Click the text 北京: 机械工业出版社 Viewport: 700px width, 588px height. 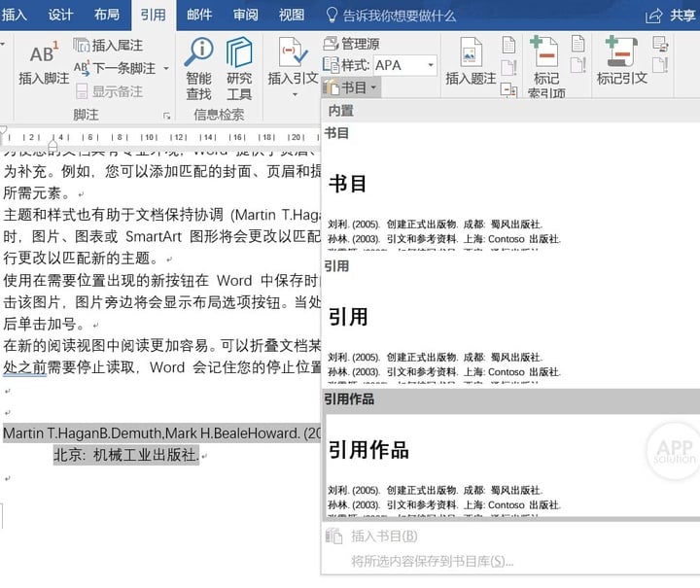click(x=125, y=455)
